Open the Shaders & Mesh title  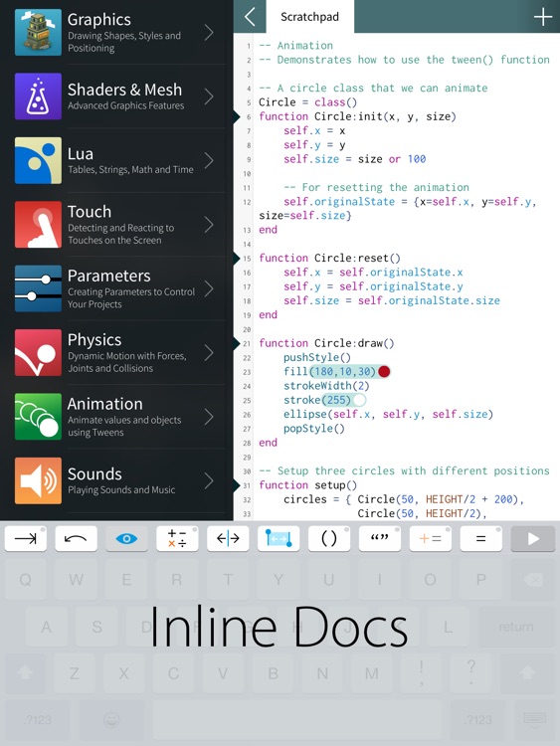point(124,90)
